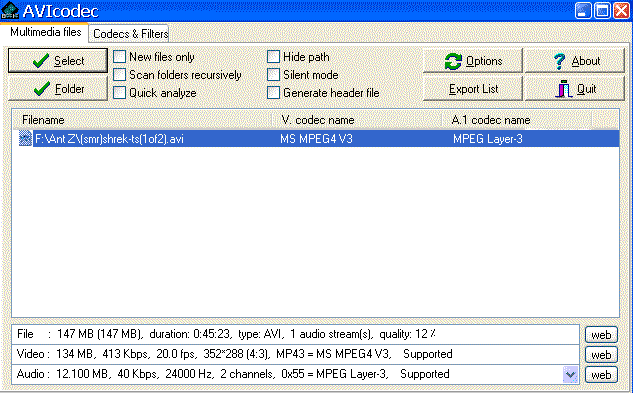The height and width of the screenshot is (393, 633).
Task: Click the AVIcodec app icon in title bar
Action: point(10,11)
